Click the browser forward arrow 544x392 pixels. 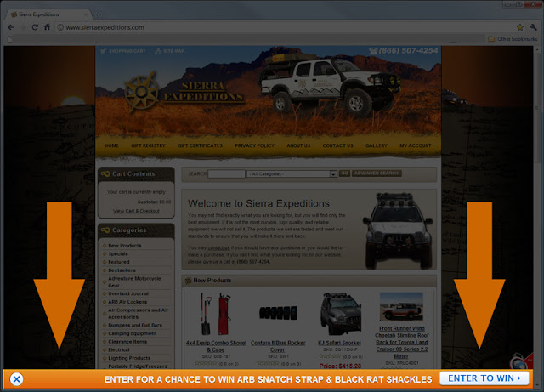(23, 27)
